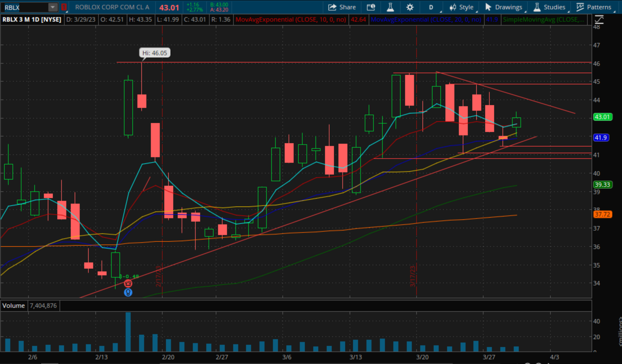Click the ROBLOX CORP COM CL A name

(112, 7)
